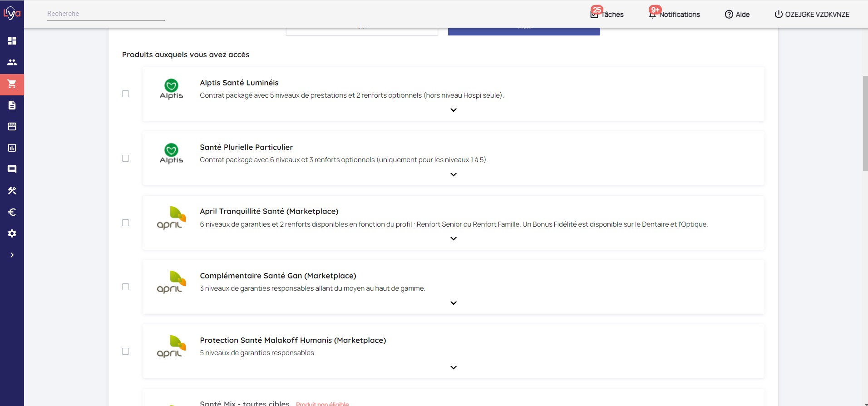The width and height of the screenshot is (868, 406).
Task: Click the OZEJGKE VZDKVNZE user logout button
Action: (x=812, y=15)
